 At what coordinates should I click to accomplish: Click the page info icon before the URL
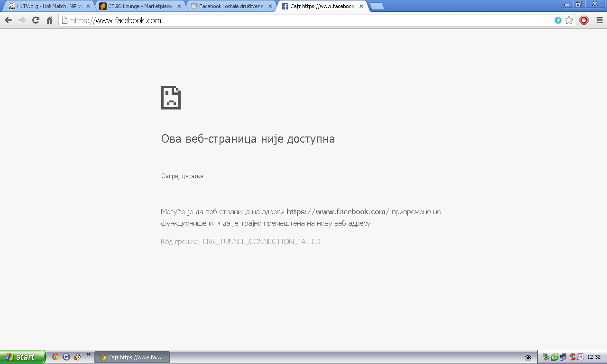(65, 20)
